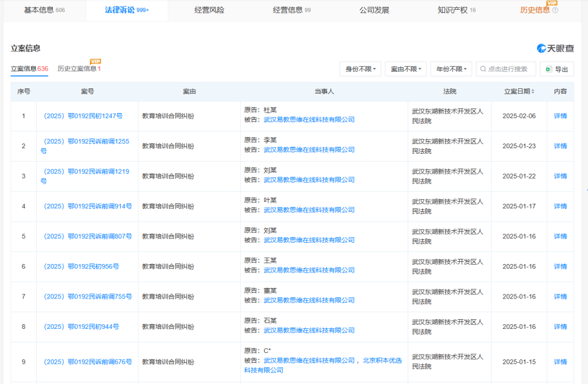This screenshot has height=384, width=588.
Task: Open case (2025)鄂0192民诉前调1219号
Action: point(85,176)
